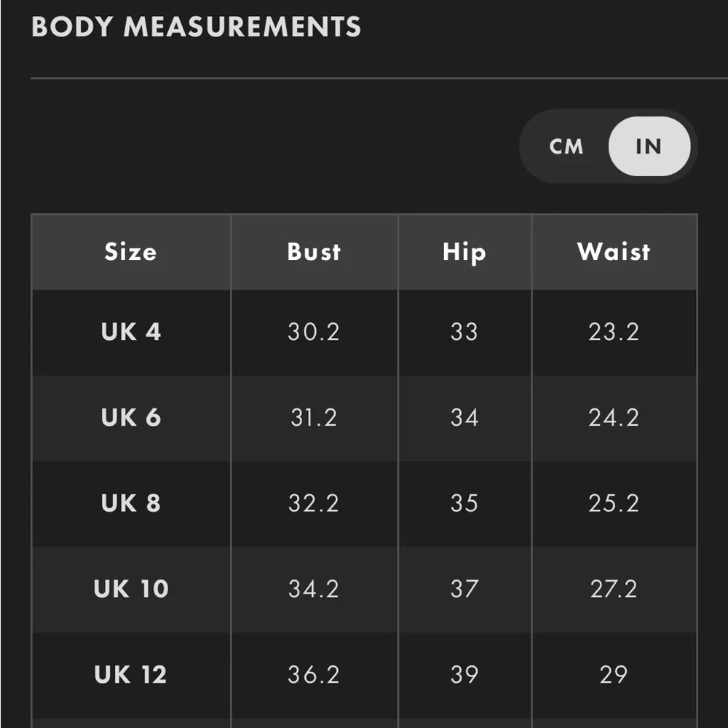The height and width of the screenshot is (728, 728).
Task: Click the 30.2 bust value for UK 4
Action: (x=314, y=332)
